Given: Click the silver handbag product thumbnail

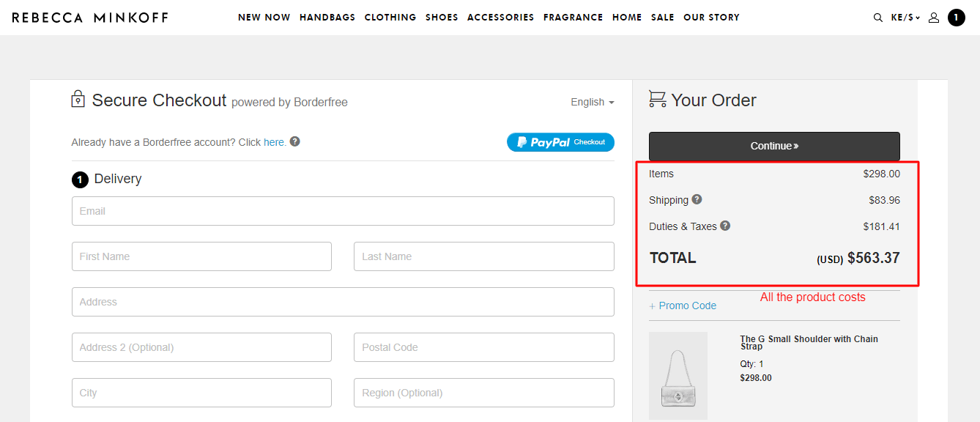Looking at the screenshot, I should (x=678, y=376).
